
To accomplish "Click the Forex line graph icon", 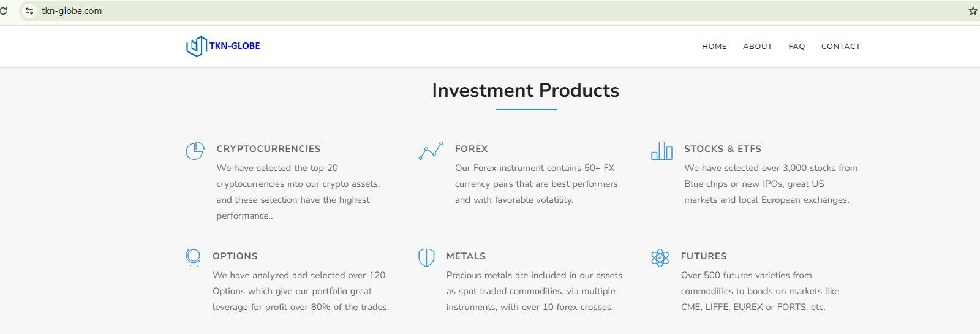I will (x=431, y=151).
